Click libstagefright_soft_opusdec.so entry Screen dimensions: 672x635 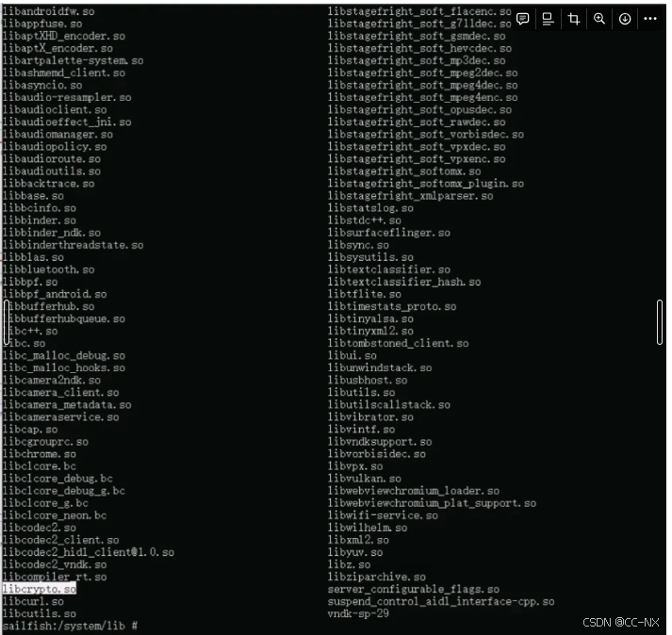pos(419,110)
